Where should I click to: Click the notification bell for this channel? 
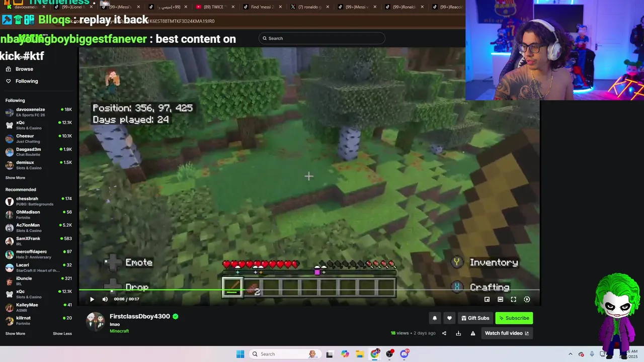(x=435, y=318)
